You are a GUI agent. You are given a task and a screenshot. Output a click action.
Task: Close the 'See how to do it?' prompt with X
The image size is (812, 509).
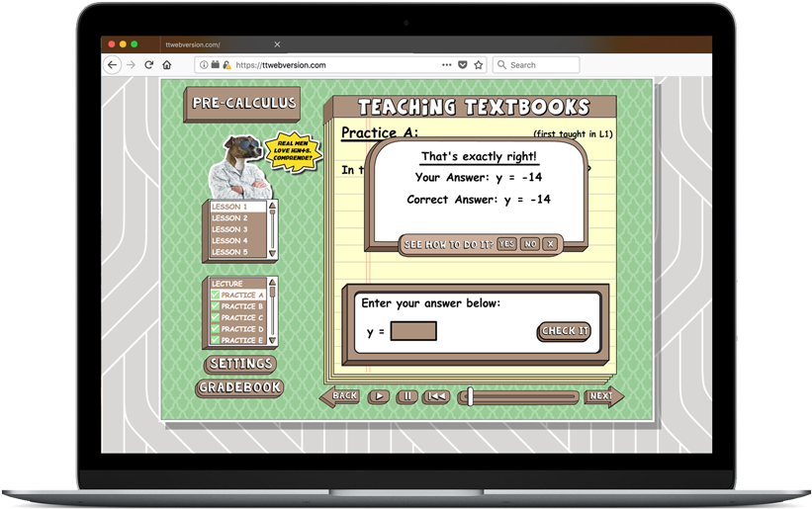551,244
